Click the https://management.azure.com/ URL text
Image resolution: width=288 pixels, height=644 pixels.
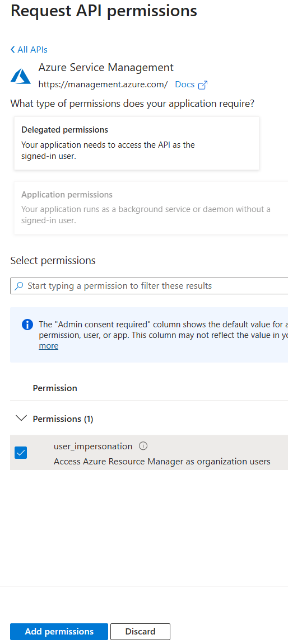[x=103, y=84]
